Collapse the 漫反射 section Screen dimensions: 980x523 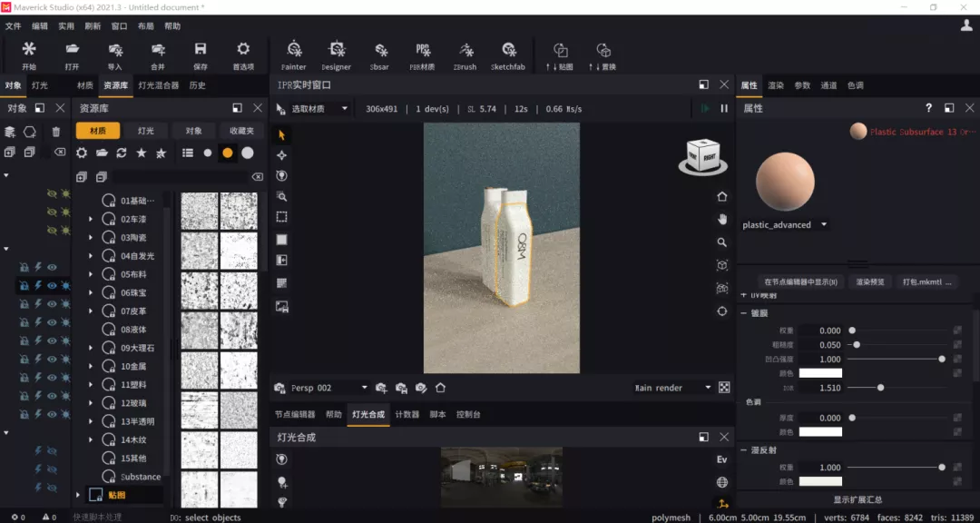tap(744, 450)
